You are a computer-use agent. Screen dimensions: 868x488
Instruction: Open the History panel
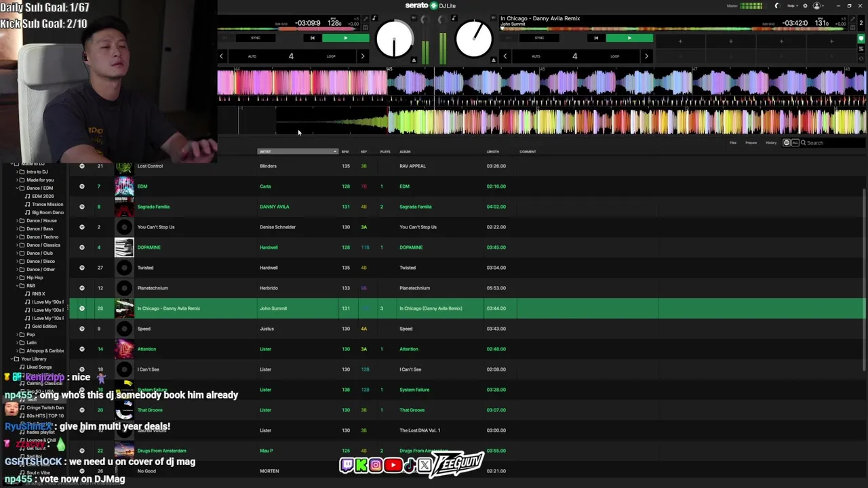[x=771, y=143]
